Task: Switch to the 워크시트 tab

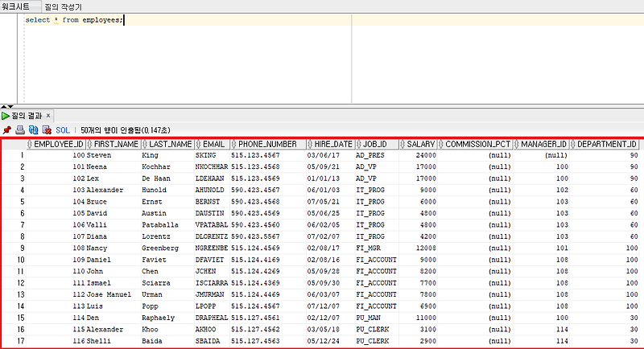Action: (15, 6)
